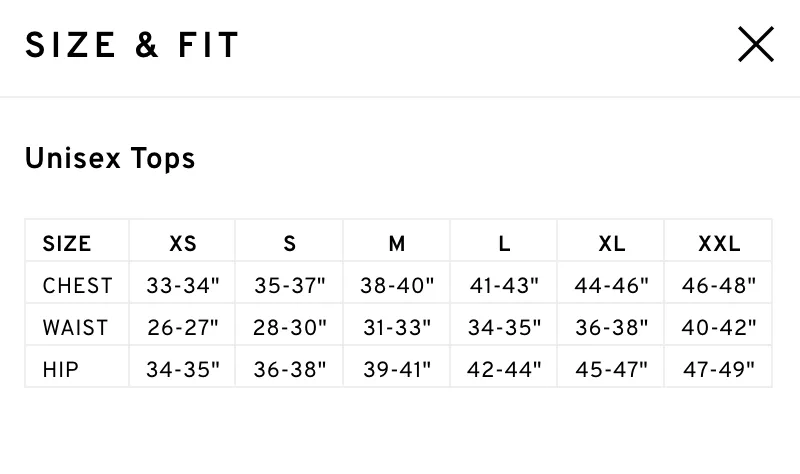Click hip measurement 36-38" for S

click(290, 369)
